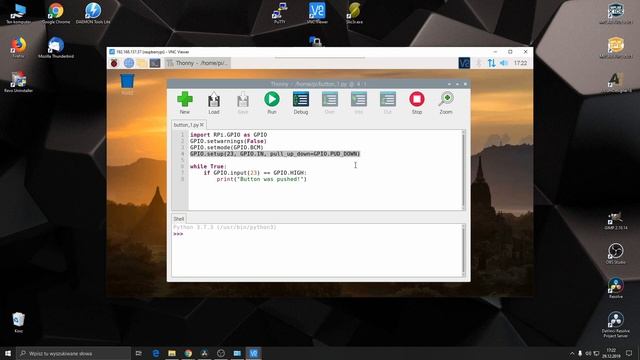
Task: Open Chrome from Windows taskbar
Action: 188,353
